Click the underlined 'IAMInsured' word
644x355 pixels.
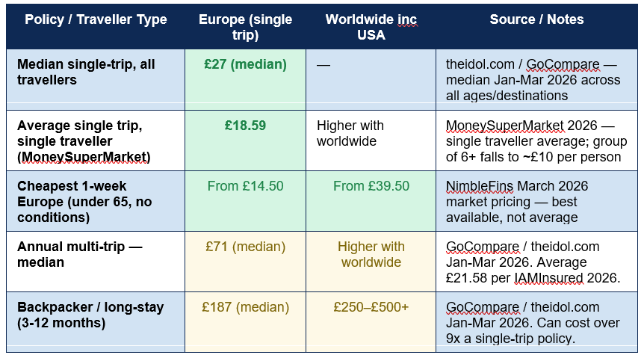pyautogui.click(x=548, y=278)
